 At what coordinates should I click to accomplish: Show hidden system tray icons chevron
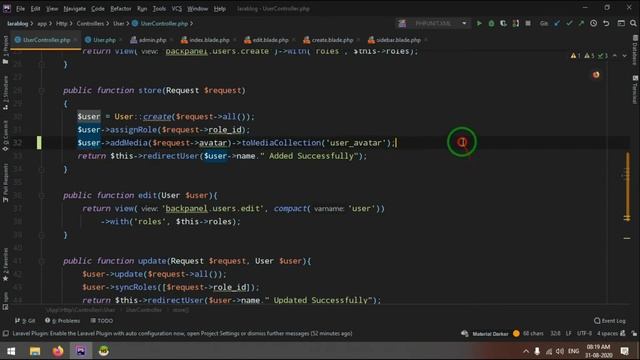[x=526, y=351]
